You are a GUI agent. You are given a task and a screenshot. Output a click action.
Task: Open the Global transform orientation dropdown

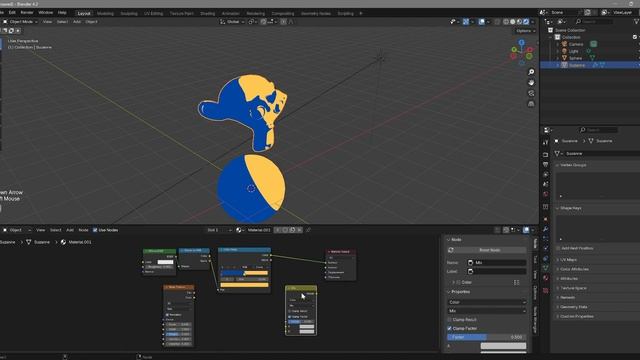232,22
